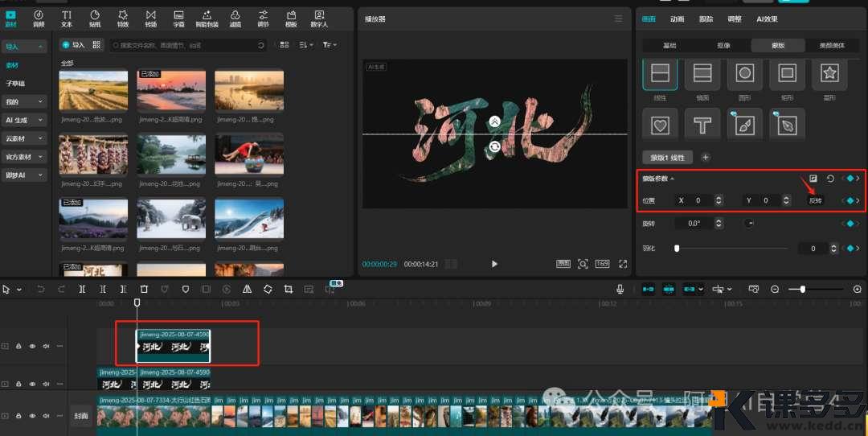Click the crop icon in timeline toolbar

288,289
